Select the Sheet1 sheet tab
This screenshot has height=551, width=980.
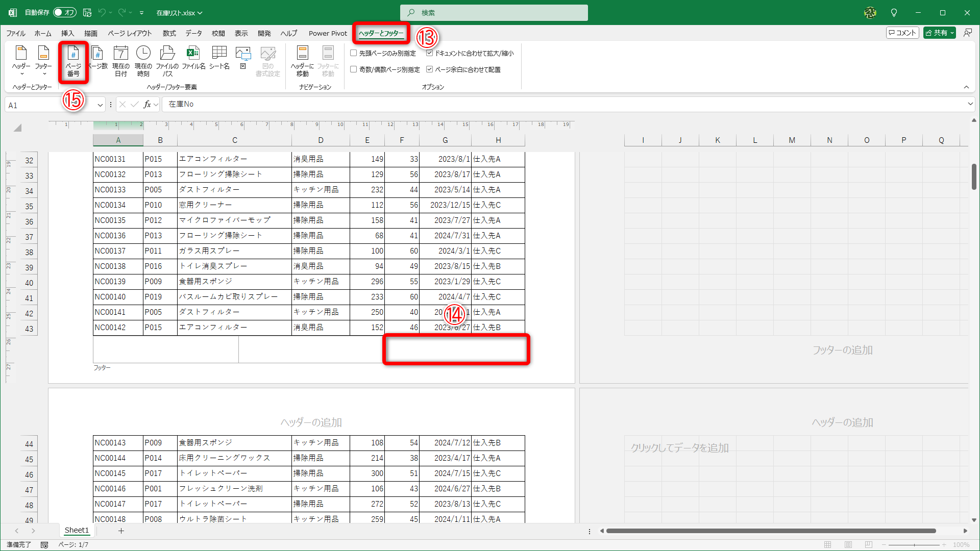coord(77,530)
